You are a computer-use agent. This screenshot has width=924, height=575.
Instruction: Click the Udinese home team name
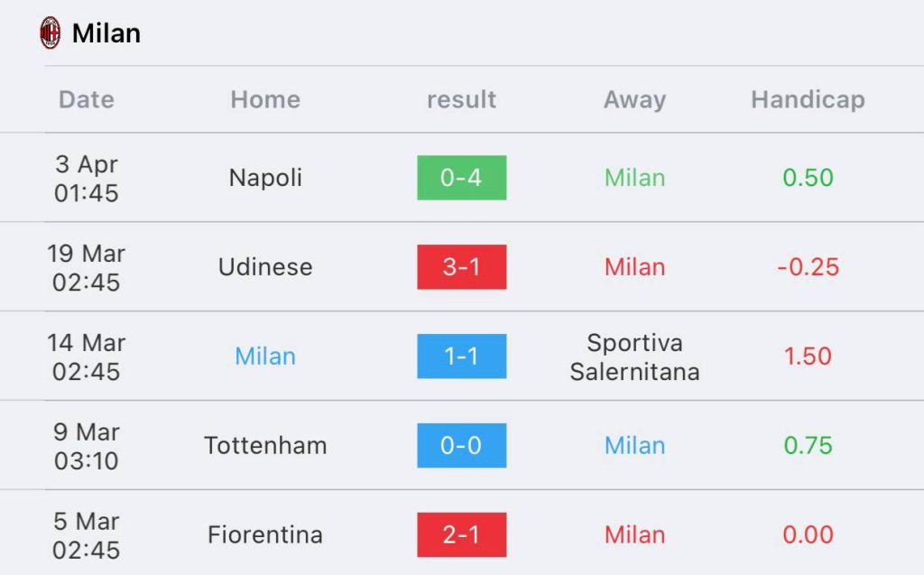[265, 267]
